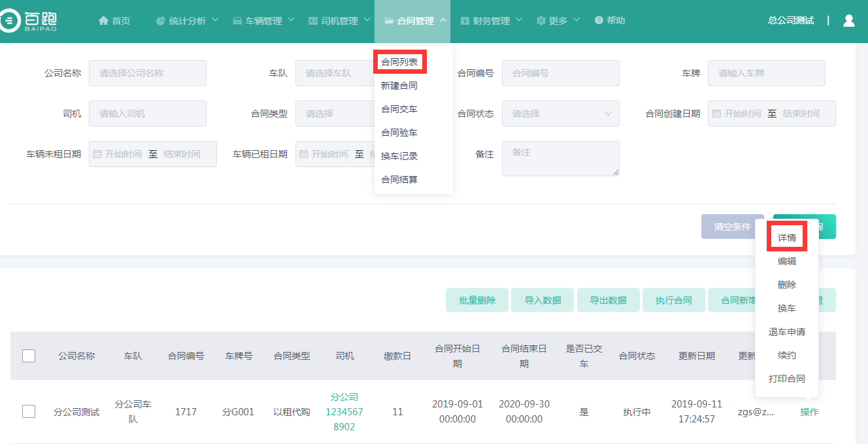868x444 pixels.
Task: Open the driver link 分公司 12345678902
Action: point(344,411)
